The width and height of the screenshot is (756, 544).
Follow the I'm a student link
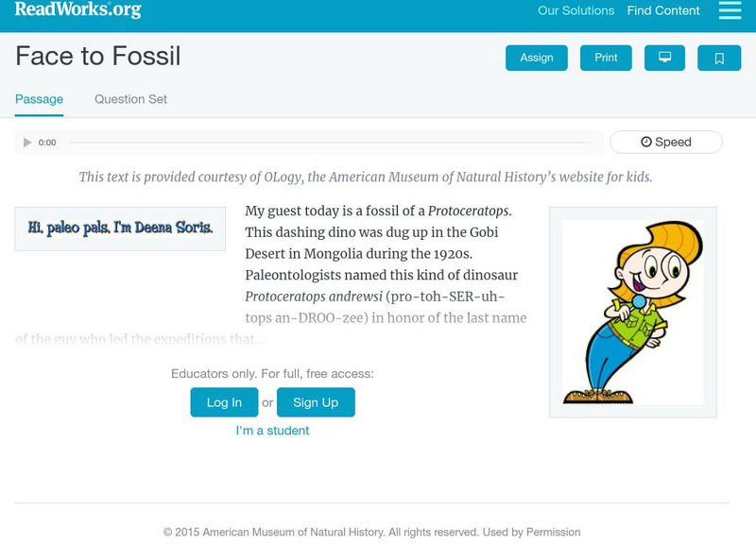coord(272,431)
